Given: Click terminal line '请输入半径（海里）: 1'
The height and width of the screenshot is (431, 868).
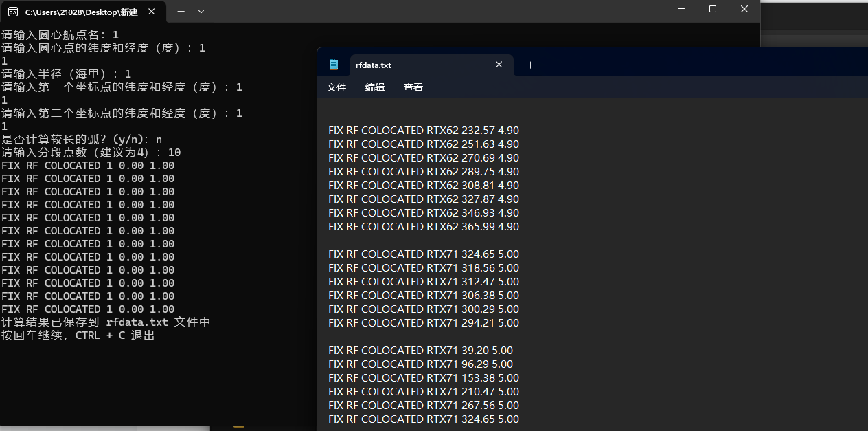Looking at the screenshot, I should point(67,74).
